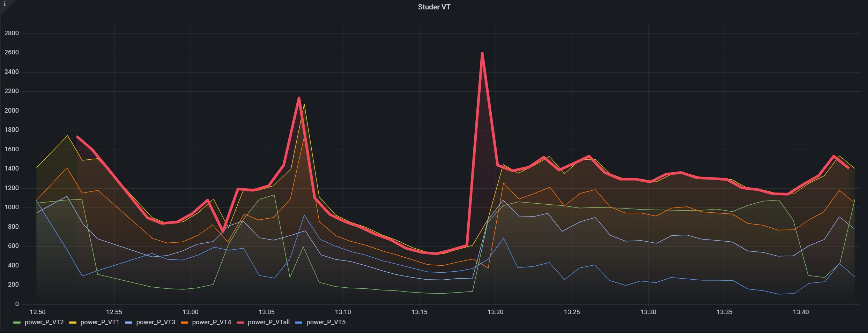Open color picker for green power_P_VT2 swatch
This screenshot has width=868, height=333.
[x=17, y=323]
